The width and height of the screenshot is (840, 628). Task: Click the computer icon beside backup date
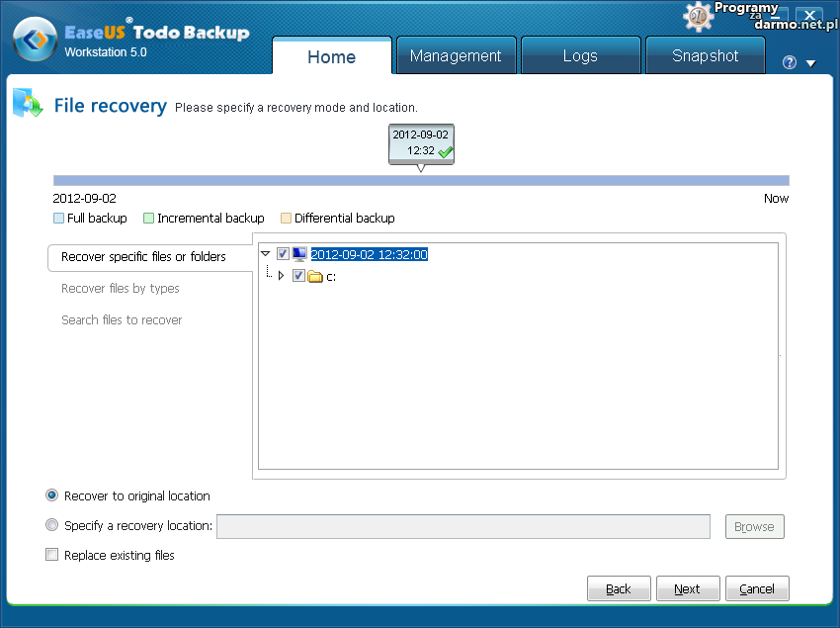(299, 254)
